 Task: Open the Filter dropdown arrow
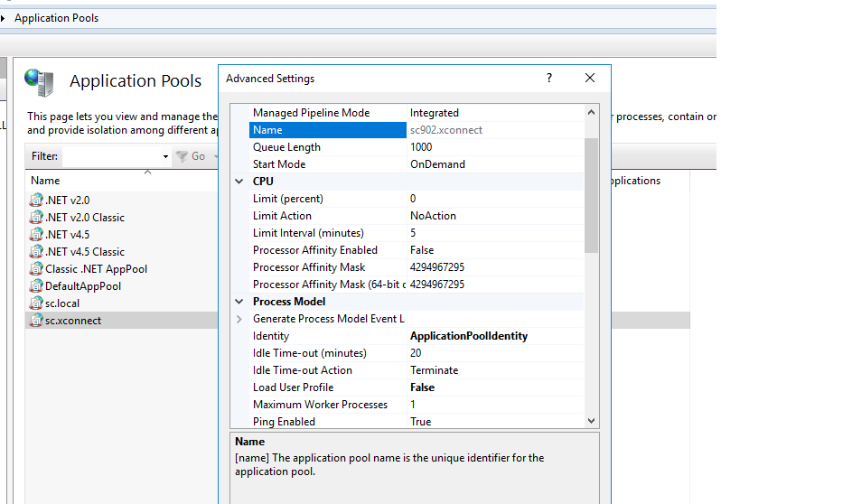click(165, 157)
